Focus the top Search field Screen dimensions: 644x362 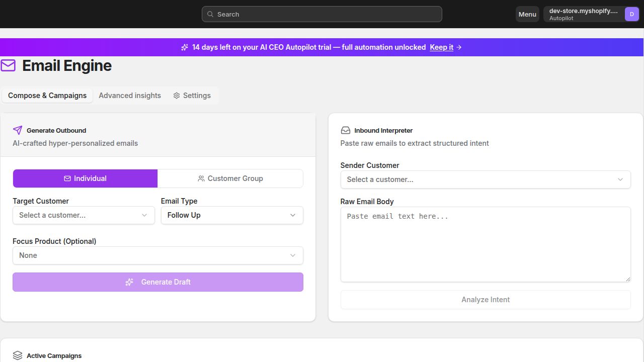point(322,14)
